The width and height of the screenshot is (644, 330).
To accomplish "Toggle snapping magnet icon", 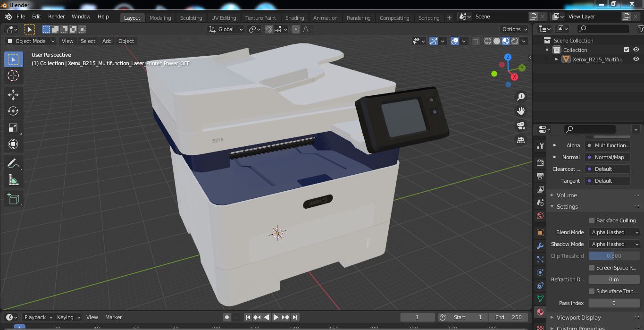I will click(269, 29).
